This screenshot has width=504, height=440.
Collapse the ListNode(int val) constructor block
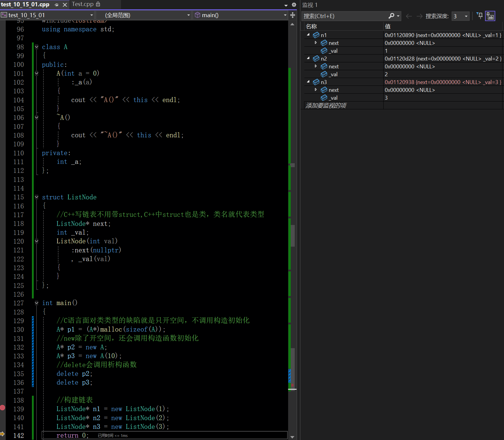[x=36, y=241]
